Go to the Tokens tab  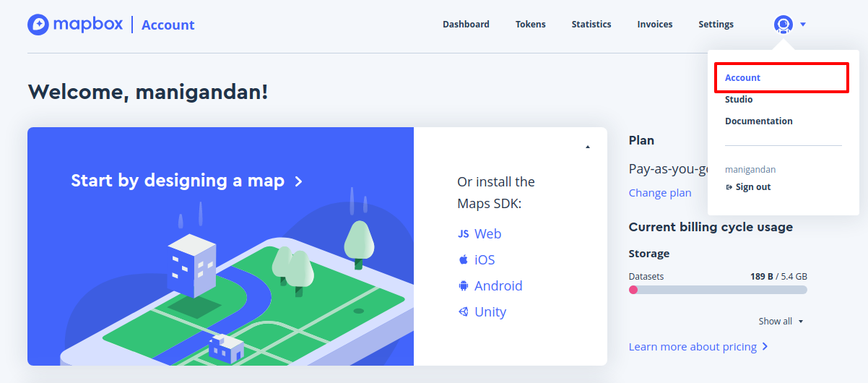click(531, 25)
